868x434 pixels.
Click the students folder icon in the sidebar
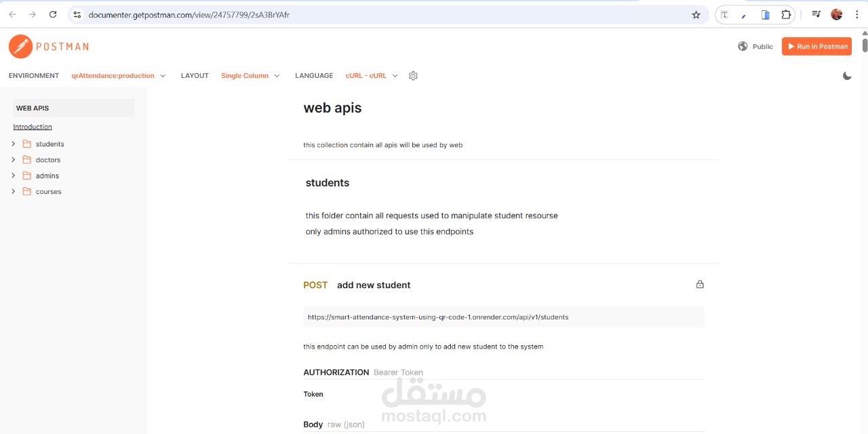tap(27, 144)
